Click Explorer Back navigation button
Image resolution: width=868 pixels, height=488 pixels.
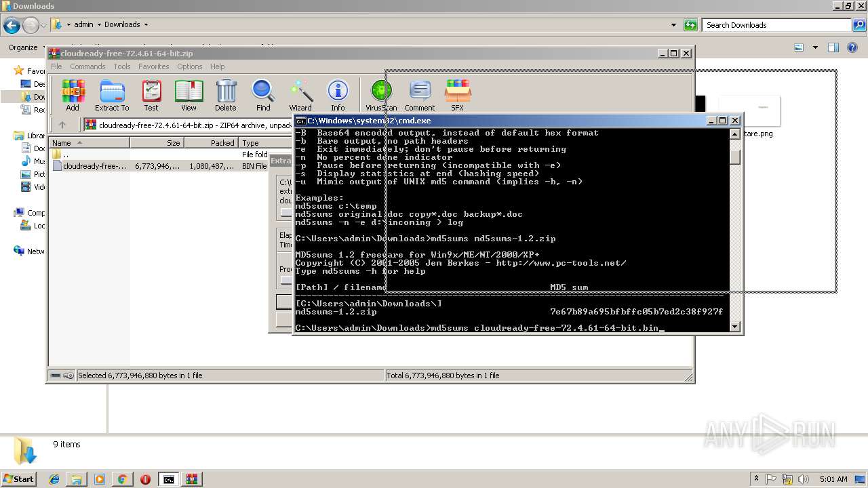(12, 25)
